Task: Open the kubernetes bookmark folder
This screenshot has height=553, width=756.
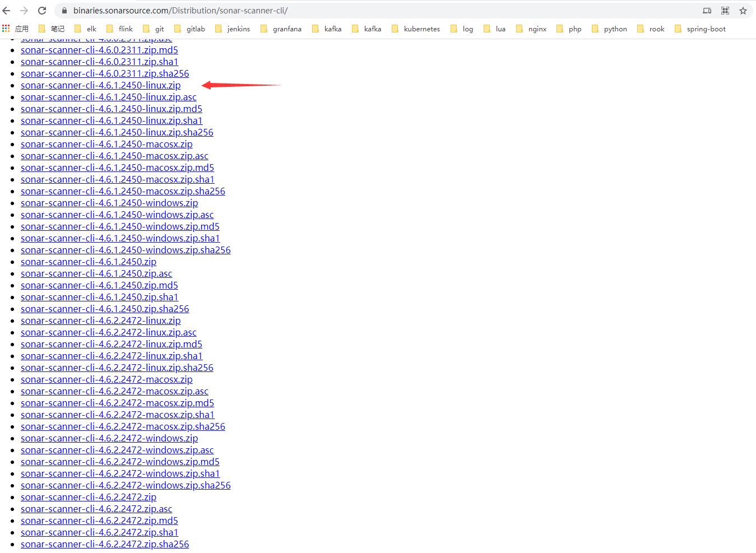Action: pyautogui.click(x=416, y=29)
